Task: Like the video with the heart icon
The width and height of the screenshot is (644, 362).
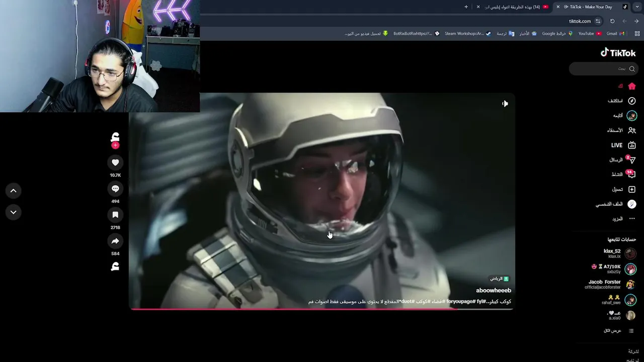Action: pos(115,162)
